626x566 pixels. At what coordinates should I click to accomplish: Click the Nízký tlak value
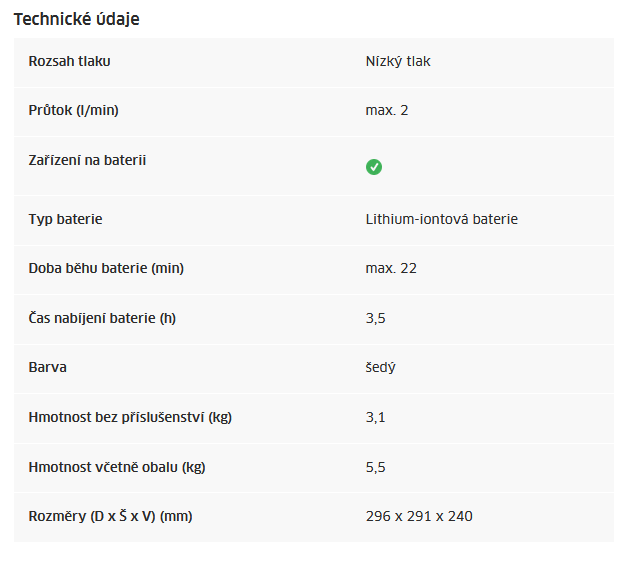click(x=398, y=61)
